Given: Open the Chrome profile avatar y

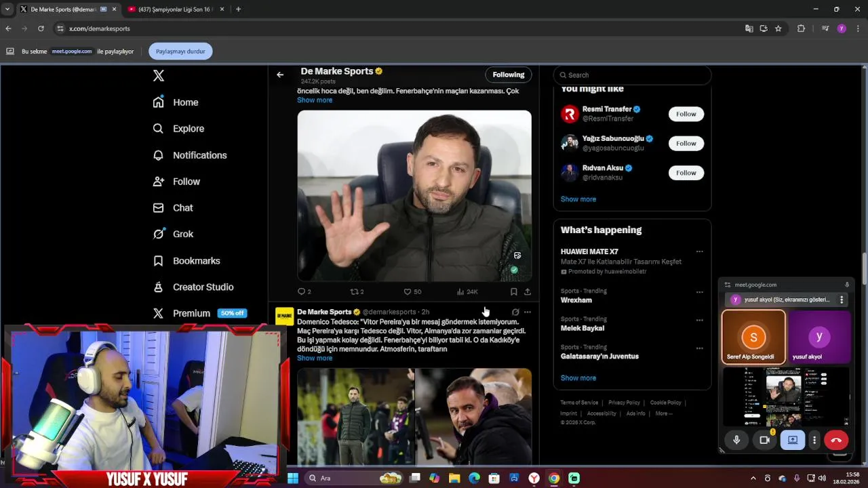Looking at the screenshot, I should tap(842, 28).
